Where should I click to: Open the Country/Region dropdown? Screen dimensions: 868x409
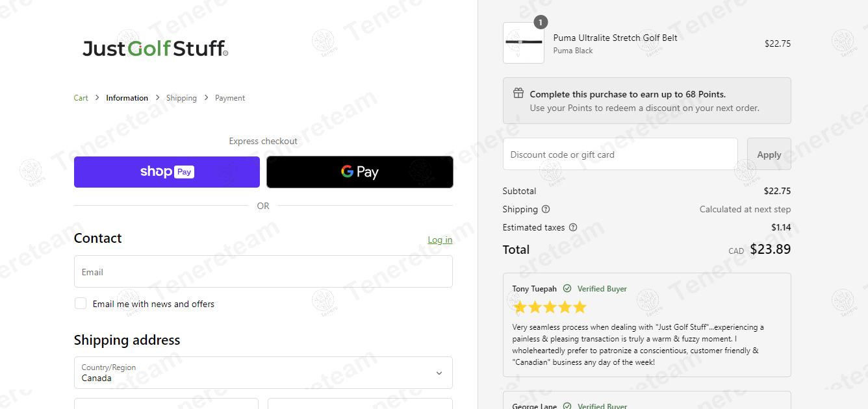point(263,373)
